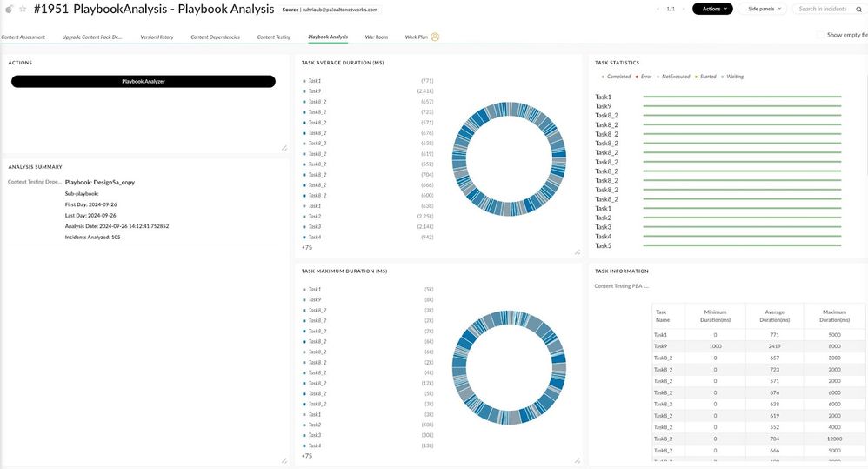Grab the resize handle of Task Maximum Duration panel

coord(578,460)
